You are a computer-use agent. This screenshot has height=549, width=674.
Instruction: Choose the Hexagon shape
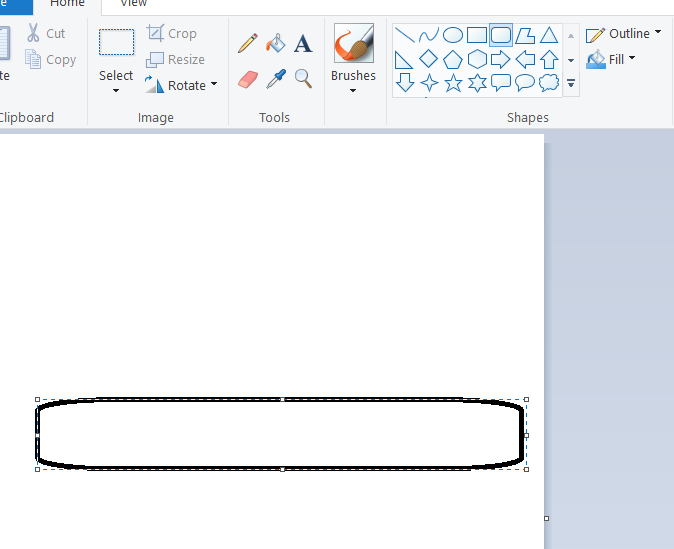coord(477,59)
